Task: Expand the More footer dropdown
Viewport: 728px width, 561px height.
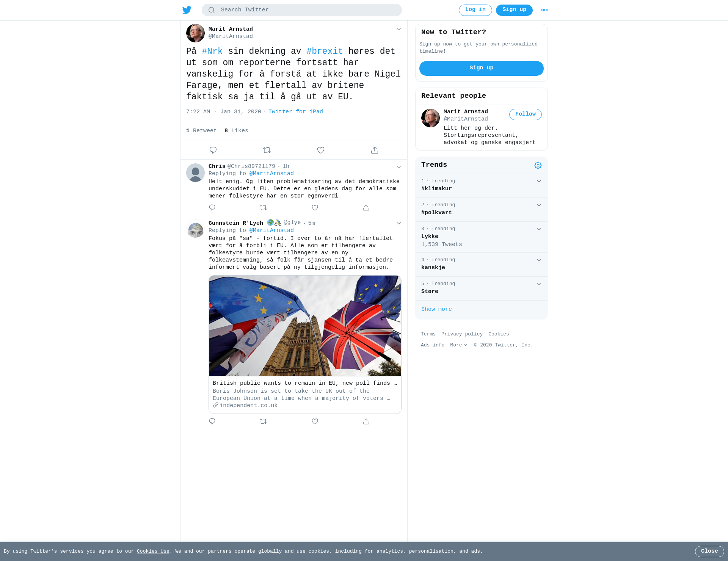Action: pyautogui.click(x=459, y=345)
